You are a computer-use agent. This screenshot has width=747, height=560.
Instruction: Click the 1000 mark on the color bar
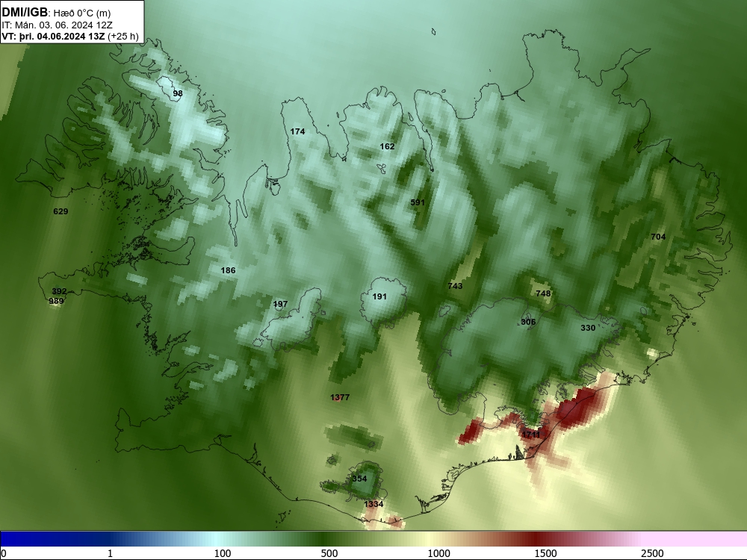(438, 553)
